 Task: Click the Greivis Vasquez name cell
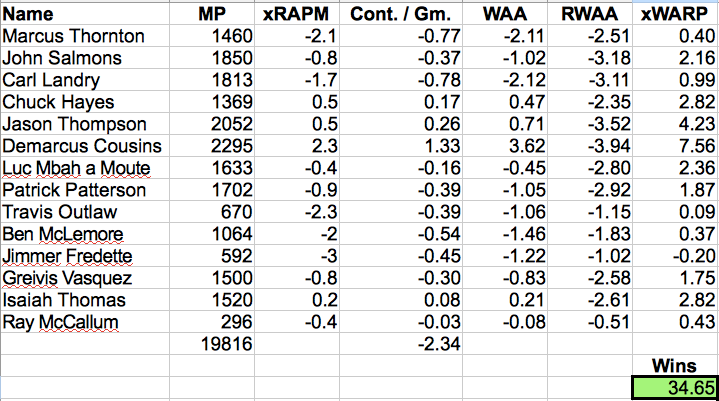click(x=85, y=278)
